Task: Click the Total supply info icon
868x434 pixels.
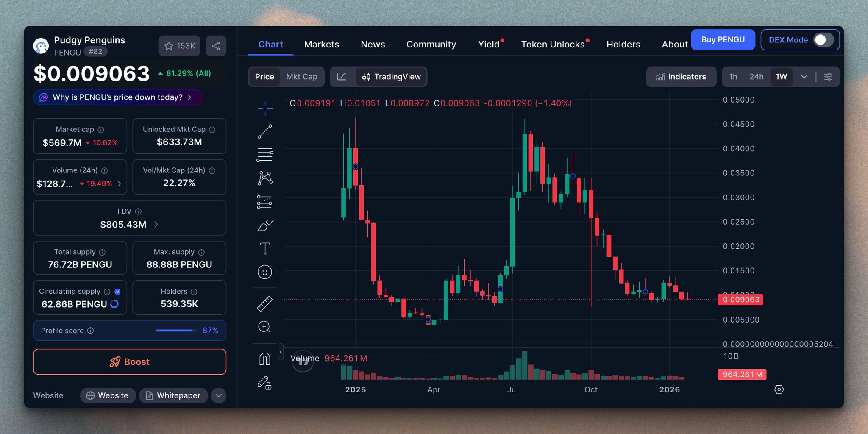Action: pos(102,252)
